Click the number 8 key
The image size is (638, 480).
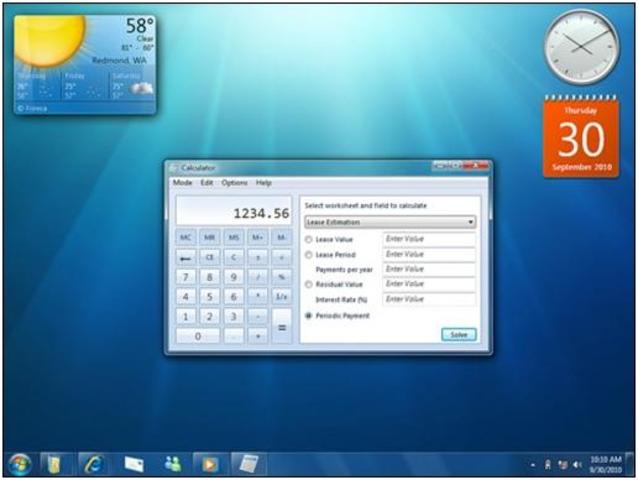[x=210, y=277]
